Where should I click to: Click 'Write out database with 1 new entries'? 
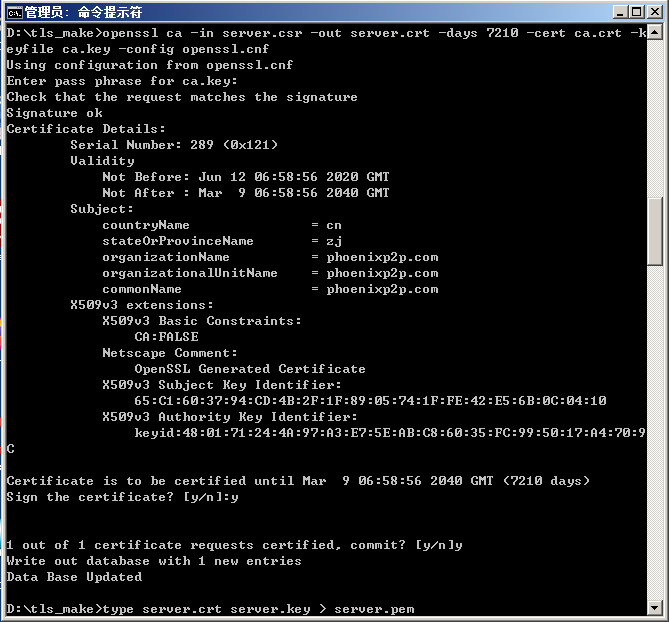pyautogui.click(x=154, y=561)
